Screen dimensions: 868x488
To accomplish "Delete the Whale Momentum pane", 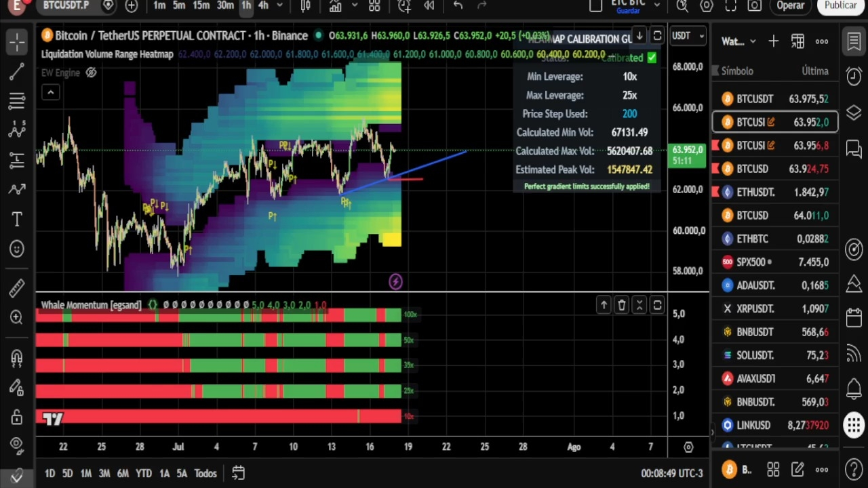I will 621,306.
